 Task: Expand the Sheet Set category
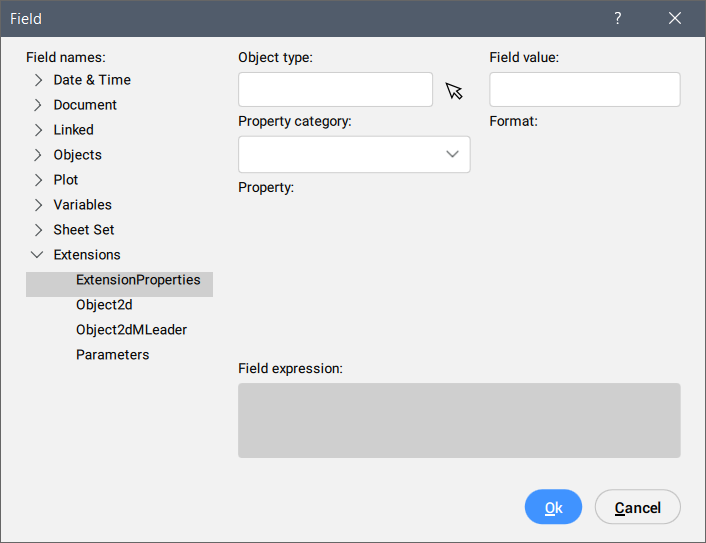point(38,230)
